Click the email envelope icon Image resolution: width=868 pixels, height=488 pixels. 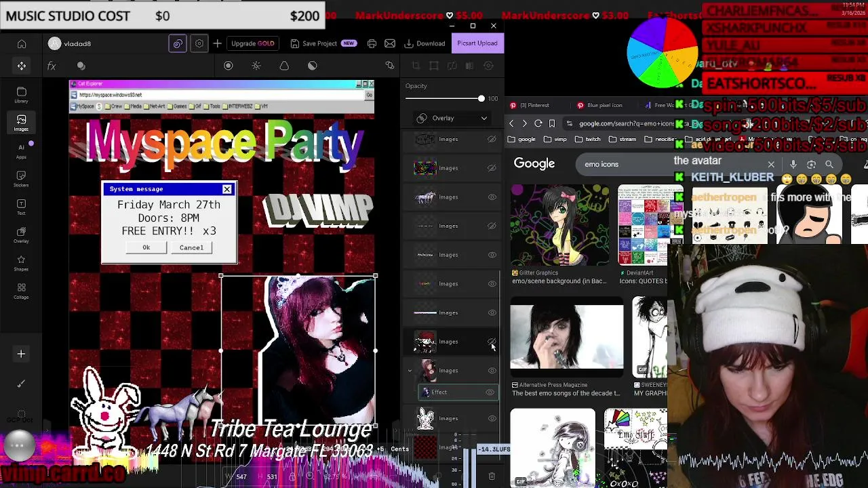pyautogui.click(x=390, y=43)
